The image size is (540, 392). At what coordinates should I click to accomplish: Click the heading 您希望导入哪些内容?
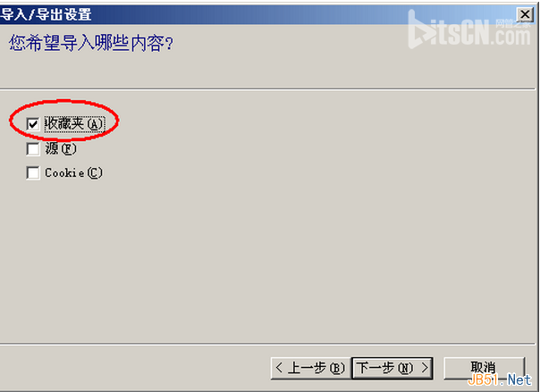pos(91,43)
